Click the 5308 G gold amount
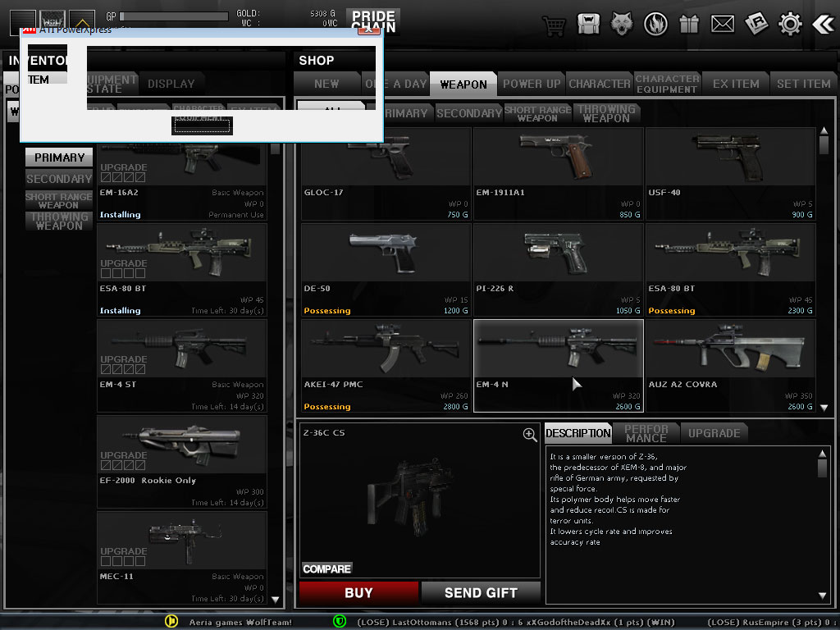Image resolution: width=840 pixels, height=630 pixels. (323, 13)
